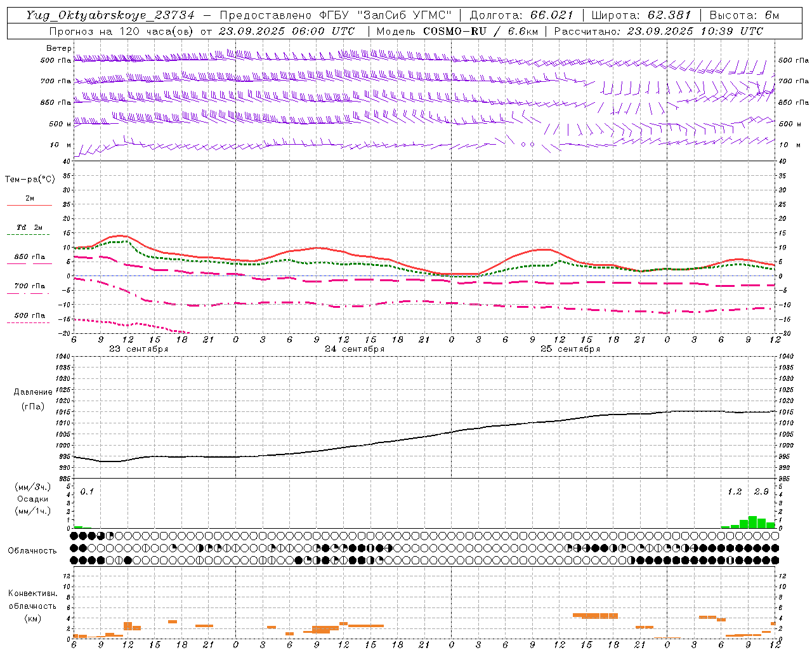The image size is (812, 650).
Task: Click the 23 сентября date label
Action: (138, 349)
